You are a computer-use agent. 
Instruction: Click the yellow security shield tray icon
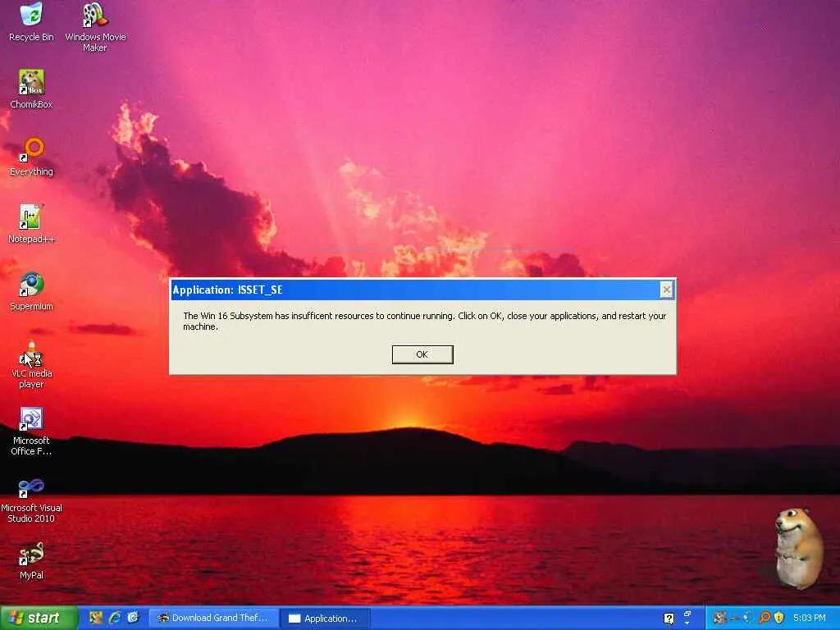(x=779, y=618)
